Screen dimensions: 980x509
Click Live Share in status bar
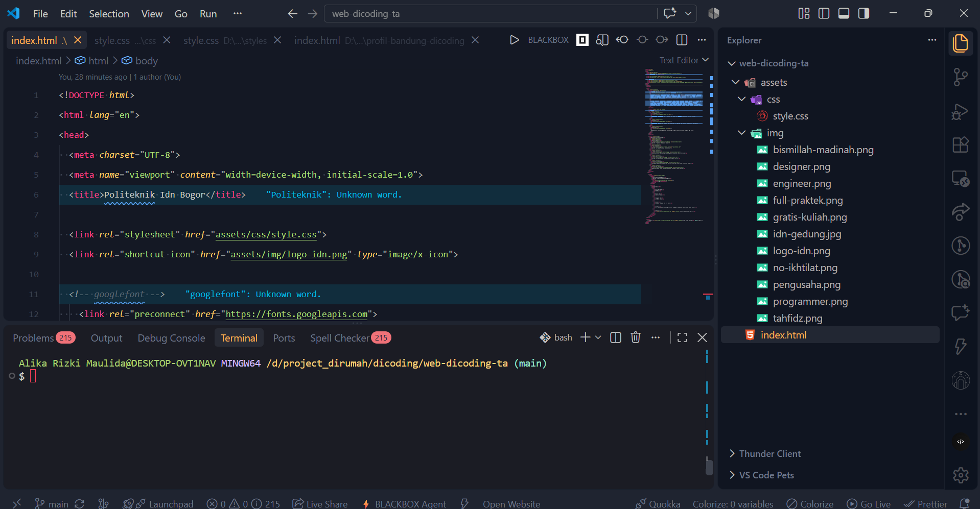pyautogui.click(x=320, y=504)
